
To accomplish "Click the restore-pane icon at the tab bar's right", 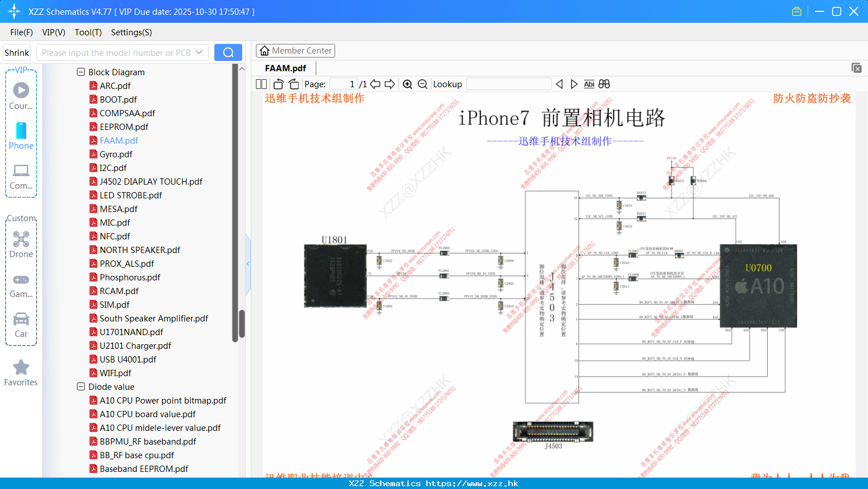I will [857, 68].
